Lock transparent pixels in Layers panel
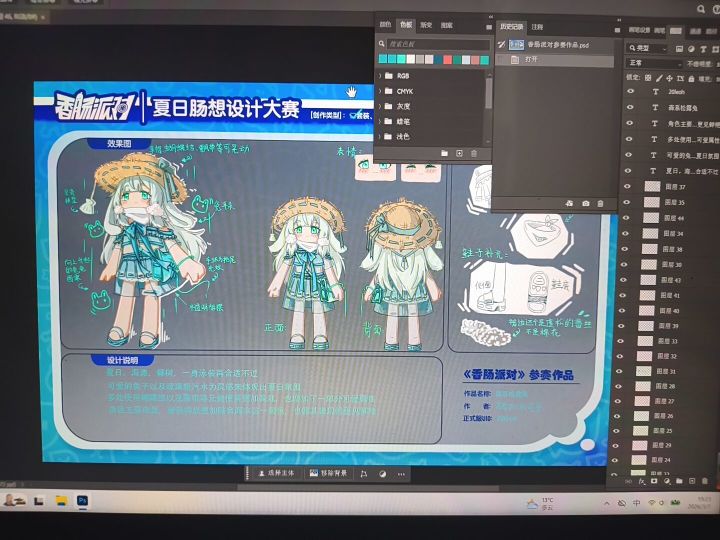The image size is (720, 540). 648,78
